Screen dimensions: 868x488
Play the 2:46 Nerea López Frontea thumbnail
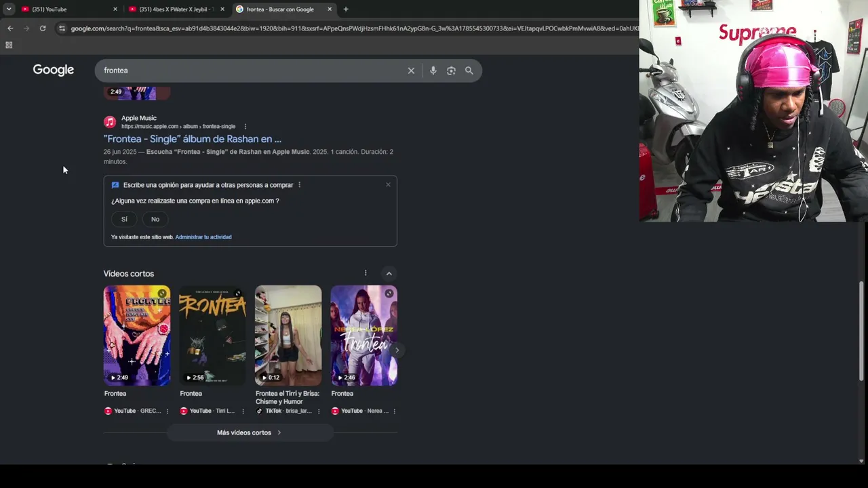pos(364,335)
